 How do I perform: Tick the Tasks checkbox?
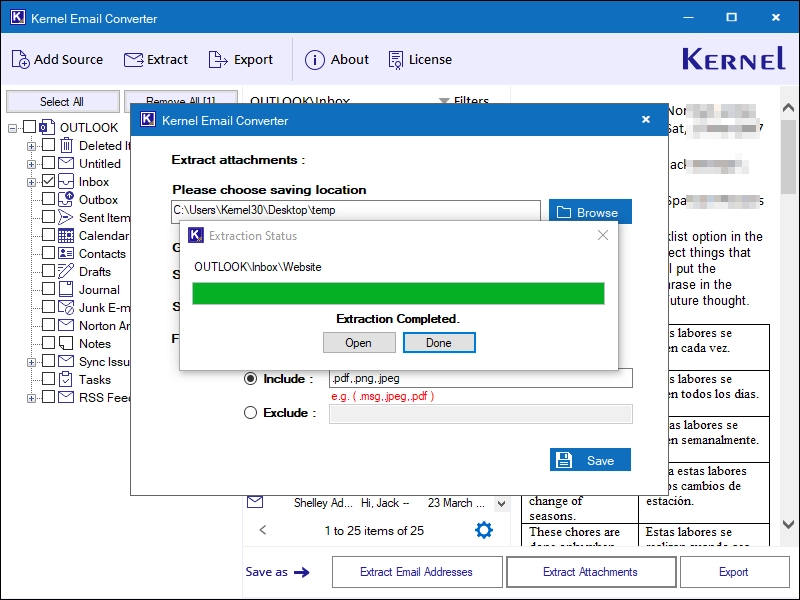point(48,379)
